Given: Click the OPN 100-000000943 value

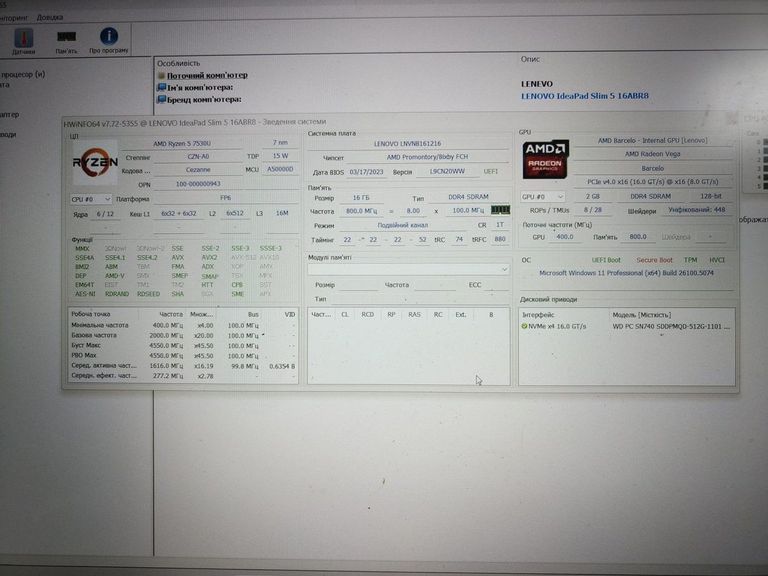Looking at the screenshot, I should (198, 184).
